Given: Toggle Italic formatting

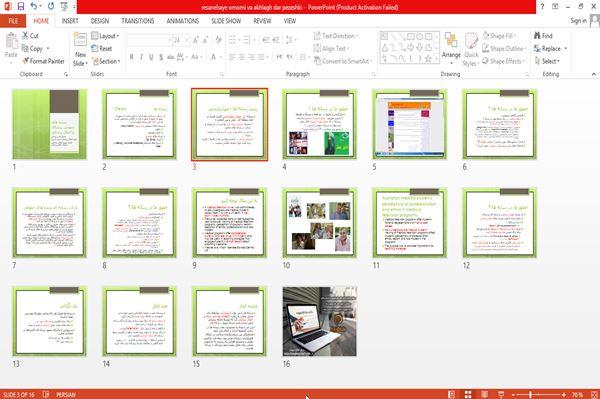Looking at the screenshot, I should point(141,57).
